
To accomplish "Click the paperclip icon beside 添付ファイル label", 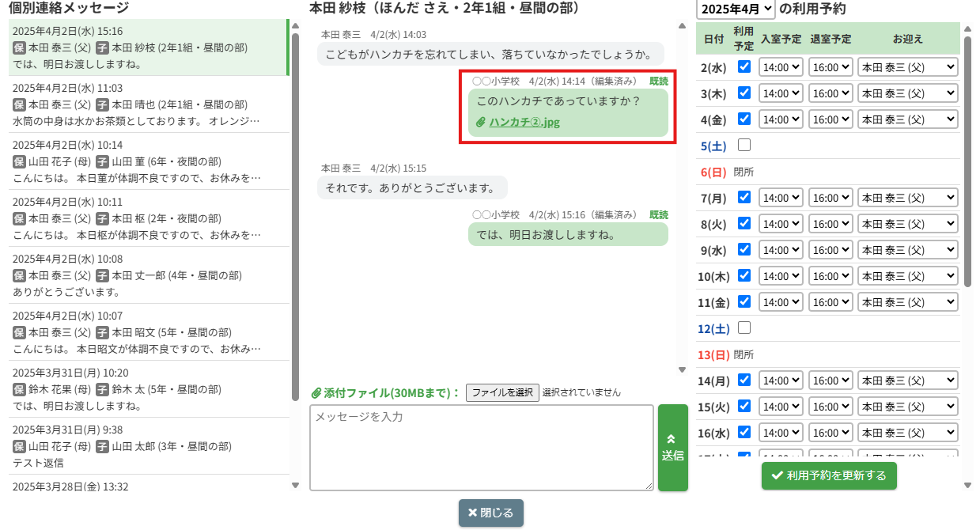I will pos(316,393).
